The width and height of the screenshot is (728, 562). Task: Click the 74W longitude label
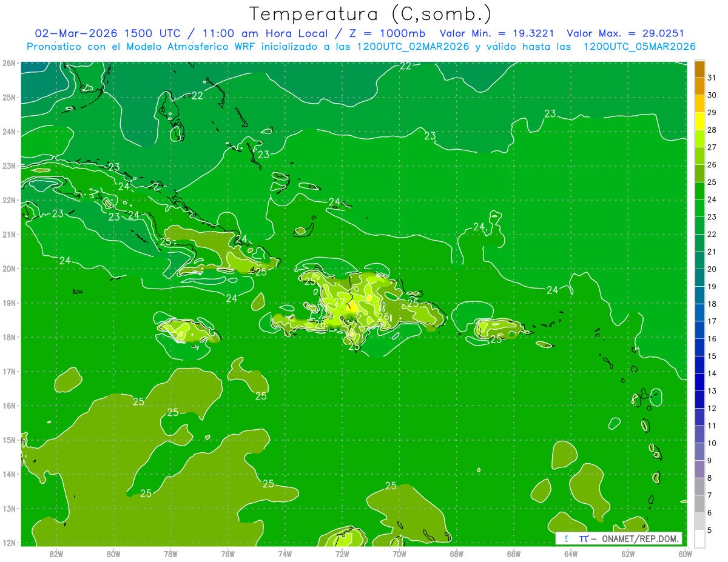click(285, 554)
